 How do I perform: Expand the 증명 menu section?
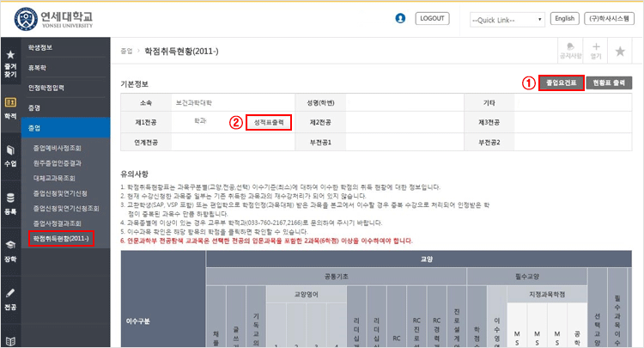[x=66, y=107]
